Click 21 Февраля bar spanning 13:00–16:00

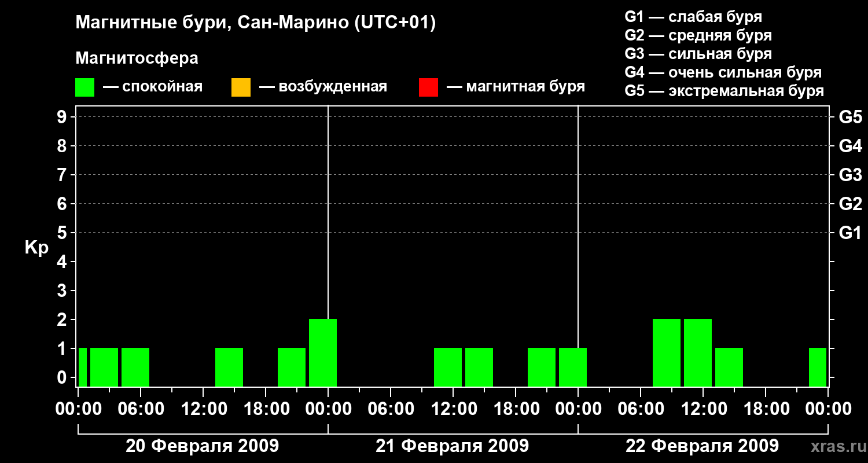[479, 367]
